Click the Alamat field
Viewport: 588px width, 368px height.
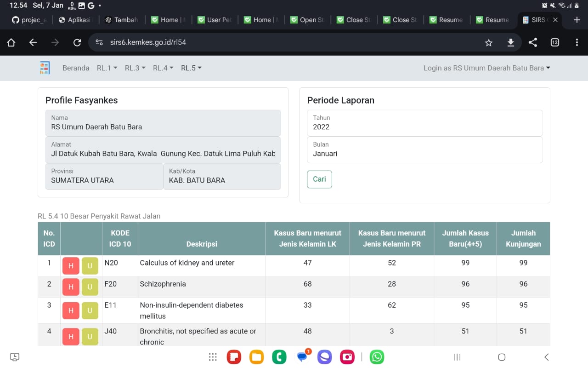coord(163,149)
